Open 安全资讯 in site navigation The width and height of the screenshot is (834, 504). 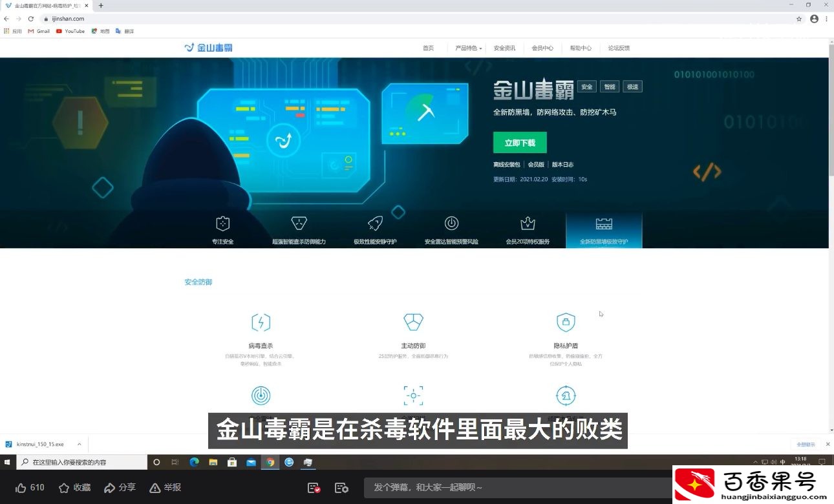[x=504, y=48]
